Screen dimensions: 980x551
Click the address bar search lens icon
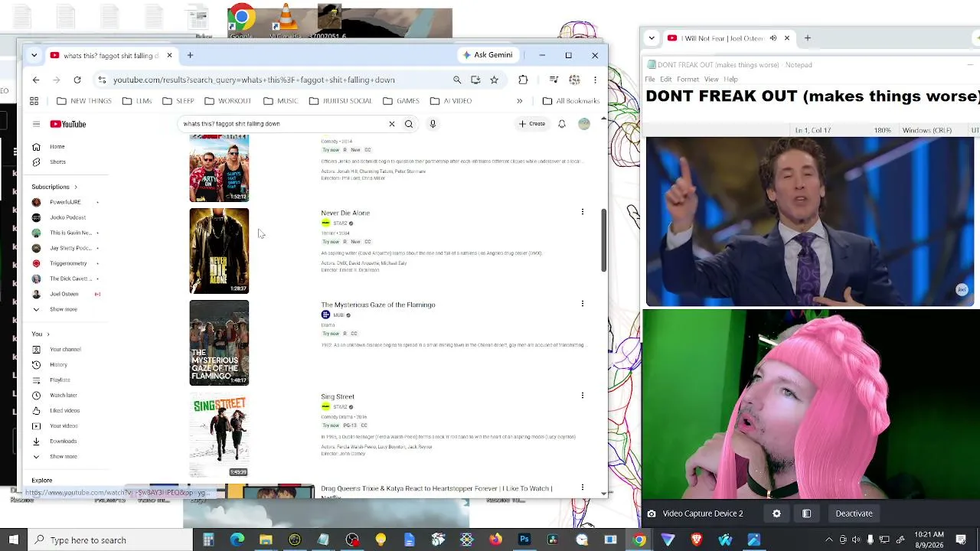click(x=457, y=80)
